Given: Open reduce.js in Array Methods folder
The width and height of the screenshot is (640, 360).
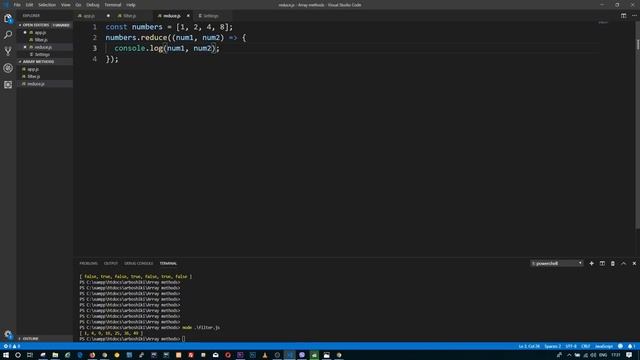Looking at the screenshot, I should tap(45, 84).
